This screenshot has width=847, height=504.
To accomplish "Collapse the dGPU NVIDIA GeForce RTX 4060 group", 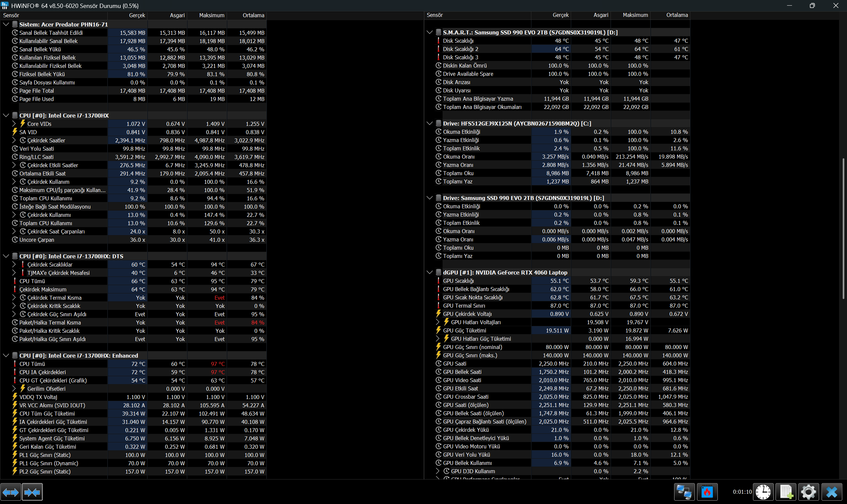I will [429, 273].
